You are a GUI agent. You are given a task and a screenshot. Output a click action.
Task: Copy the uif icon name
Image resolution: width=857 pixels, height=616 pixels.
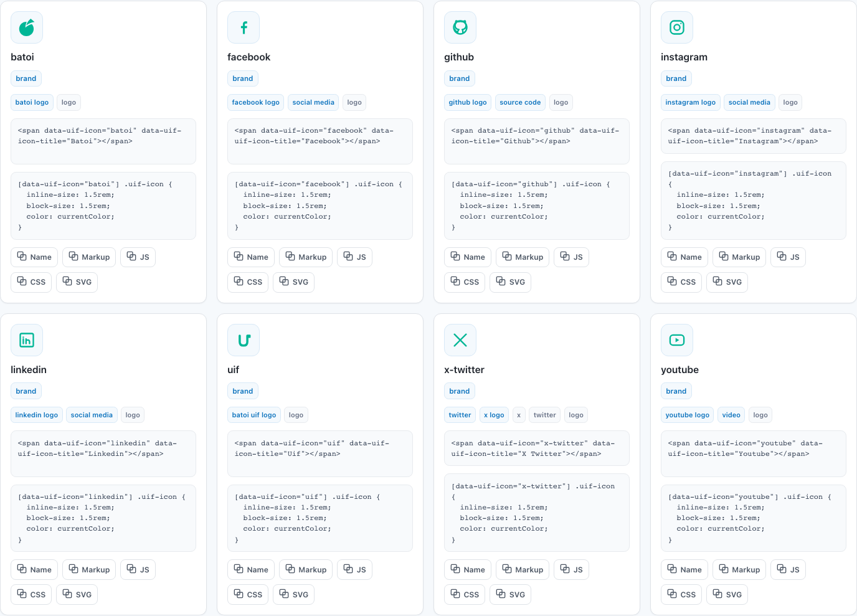[251, 570]
